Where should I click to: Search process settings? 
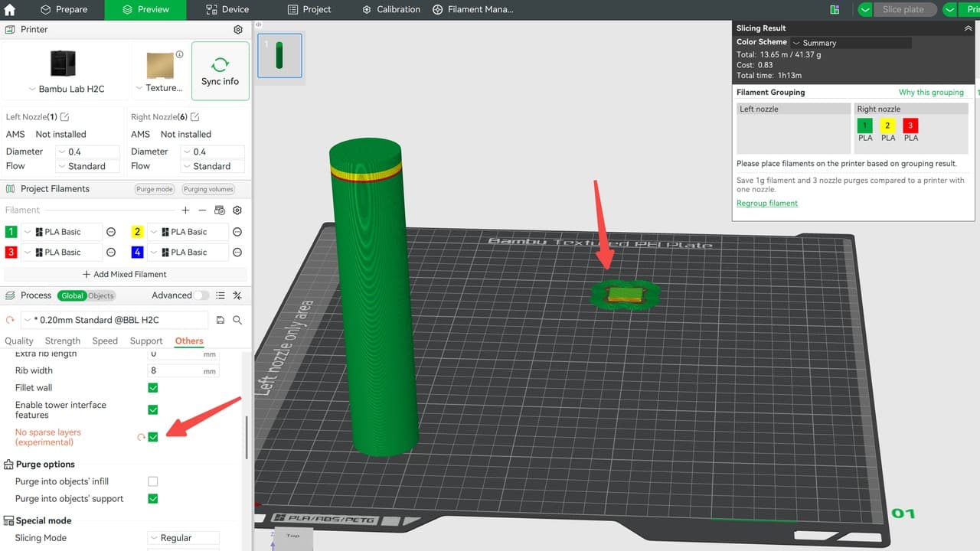(x=237, y=320)
